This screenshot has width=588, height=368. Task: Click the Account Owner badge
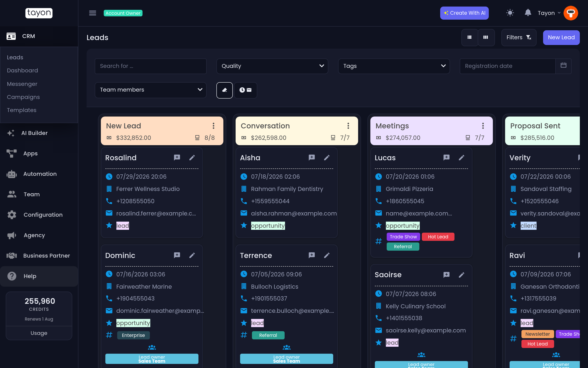123,13
